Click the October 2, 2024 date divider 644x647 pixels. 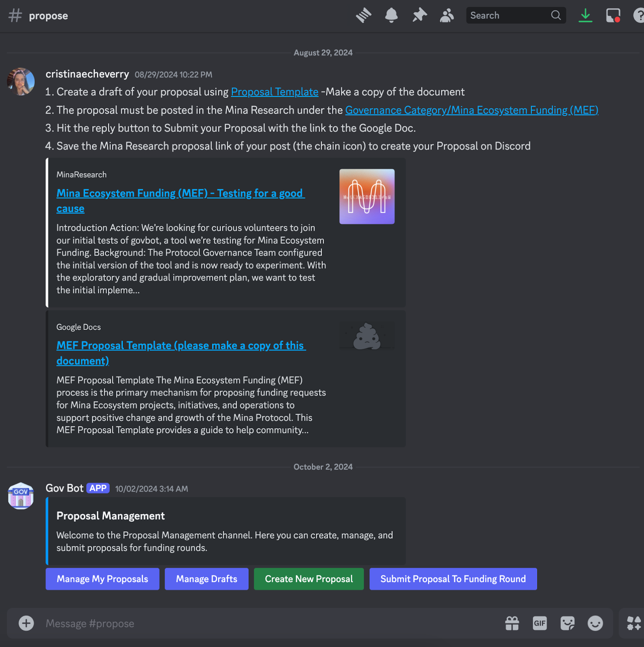pyautogui.click(x=323, y=467)
